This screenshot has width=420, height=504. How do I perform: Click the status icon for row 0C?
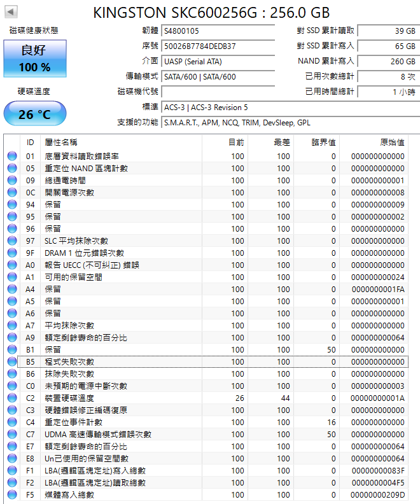(x=12, y=193)
